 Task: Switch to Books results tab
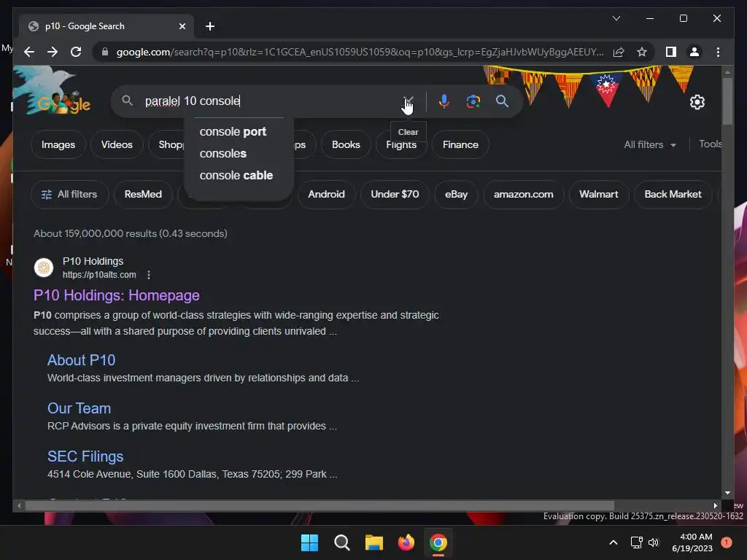[346, 144]
